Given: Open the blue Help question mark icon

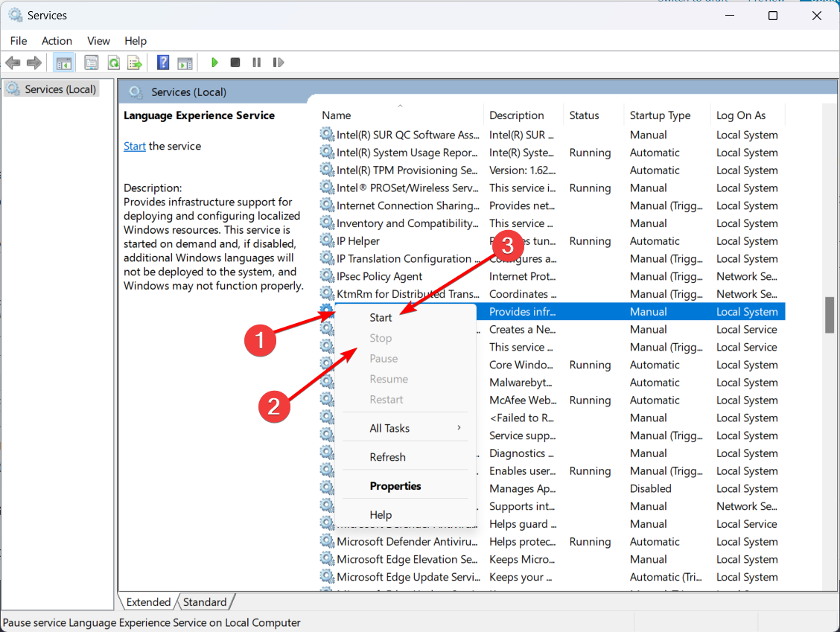Looking at the screenshot, I should pyautogui.click(x=163, y=63).
